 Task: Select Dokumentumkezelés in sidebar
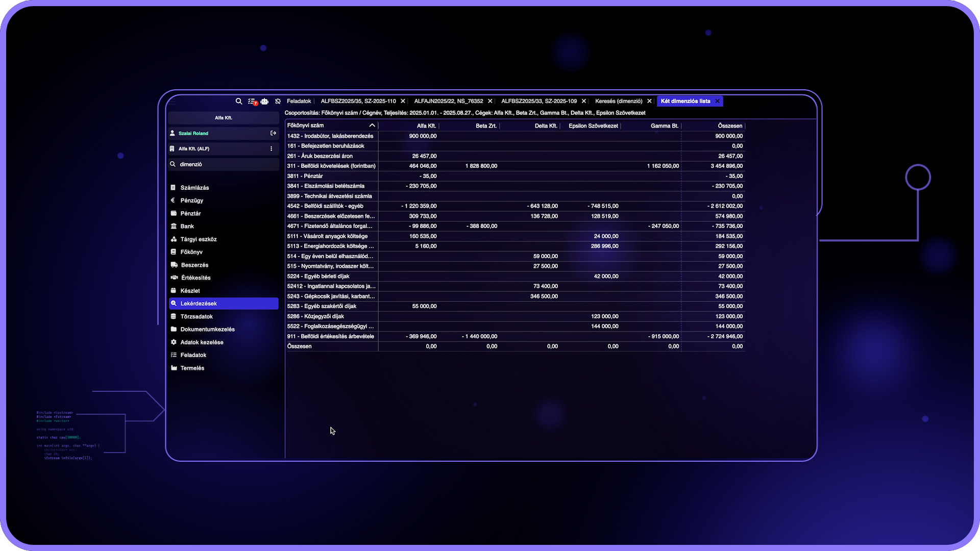click(207, 329)
